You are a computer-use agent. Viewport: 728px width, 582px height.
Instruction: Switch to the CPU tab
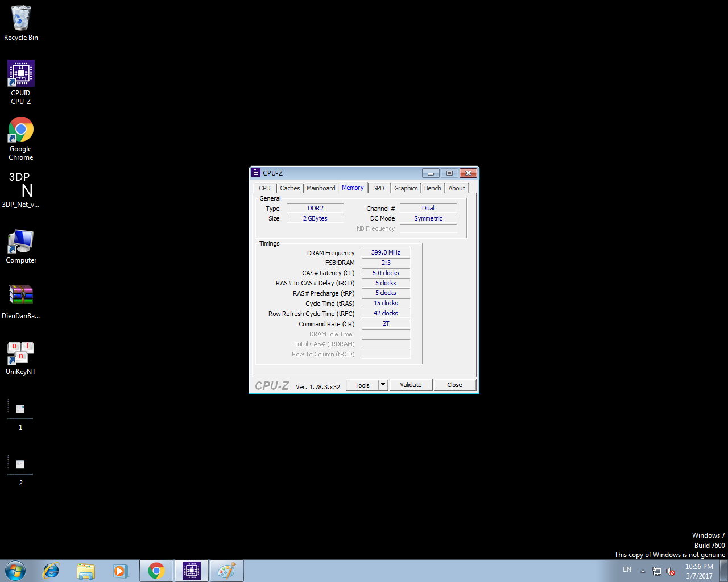pyautogui.click(x=265, y=188)
